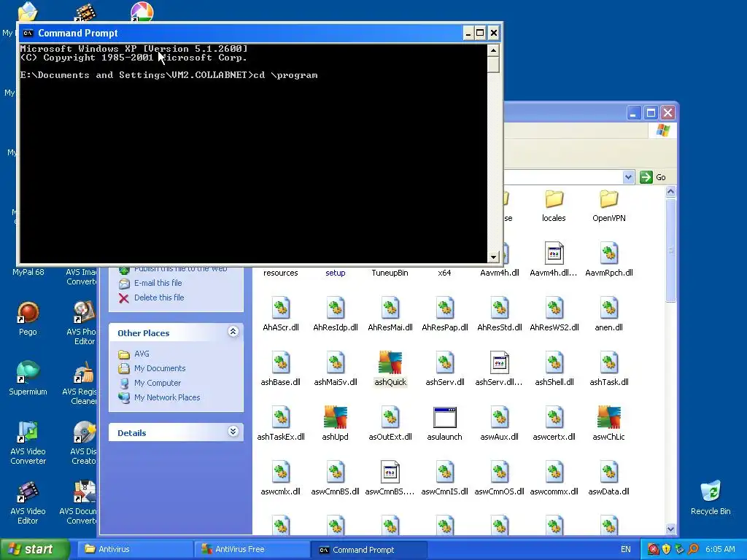Viewport: 747px width, 560px height.
Task: Select the ashServ.dll file icon
Action: click(x=445, y=363)
